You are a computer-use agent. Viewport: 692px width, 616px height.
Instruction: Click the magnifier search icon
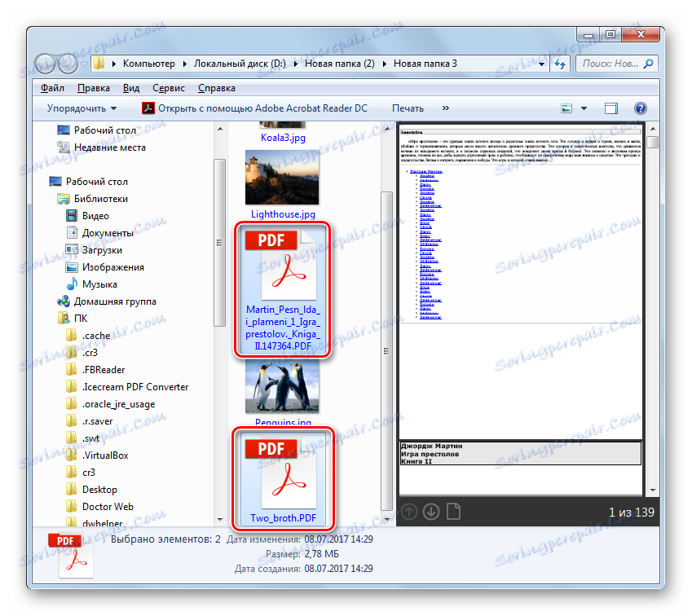tap(649, 64)
